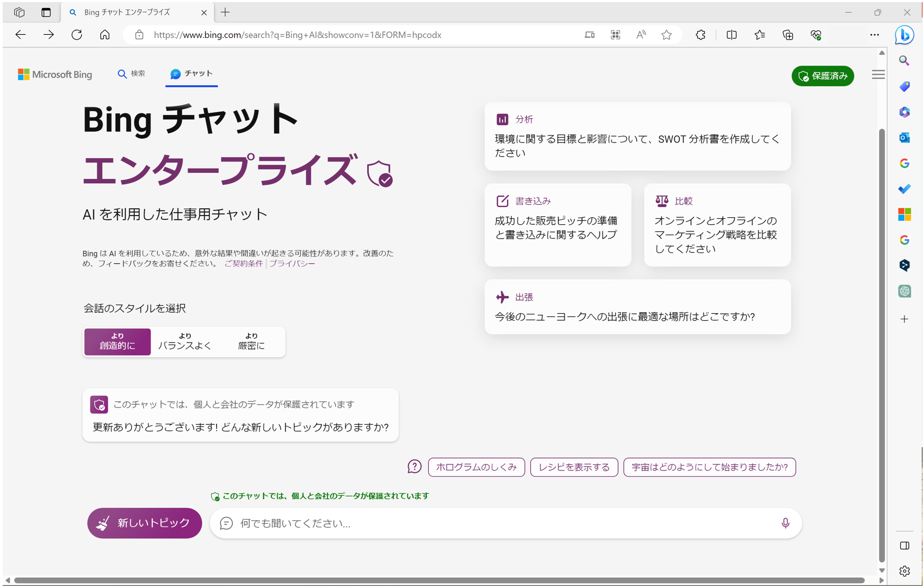924x588 pixels.
Task: Select the よりバランスよく conversation style
Action: 185,341
